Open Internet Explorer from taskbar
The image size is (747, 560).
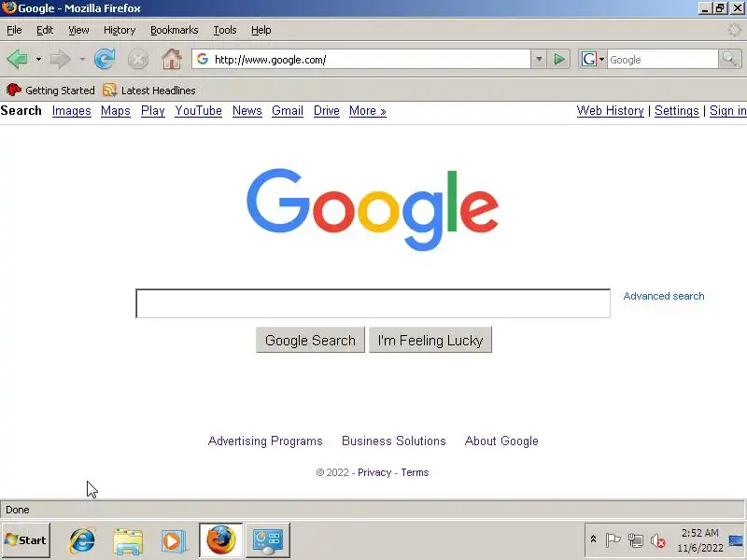coord(82,540)
